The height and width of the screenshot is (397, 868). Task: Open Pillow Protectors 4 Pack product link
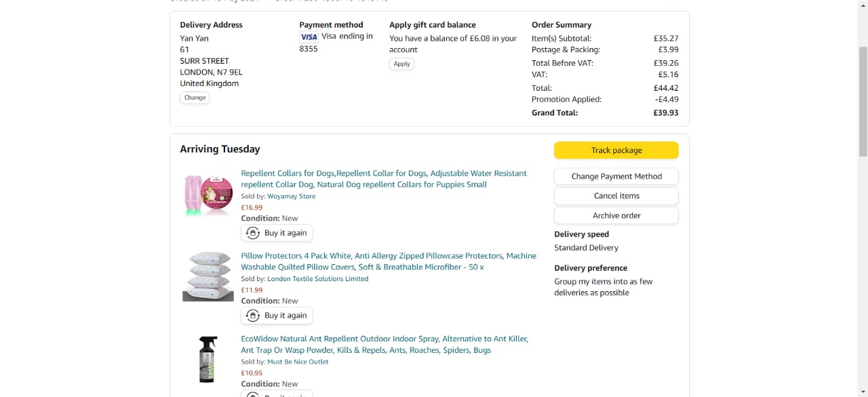pos(389,262)
